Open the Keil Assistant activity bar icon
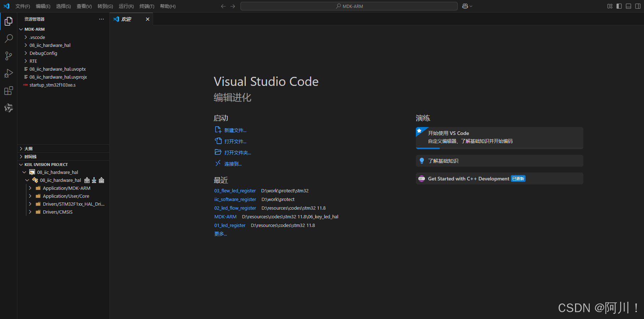 click(x=9, y=108)
